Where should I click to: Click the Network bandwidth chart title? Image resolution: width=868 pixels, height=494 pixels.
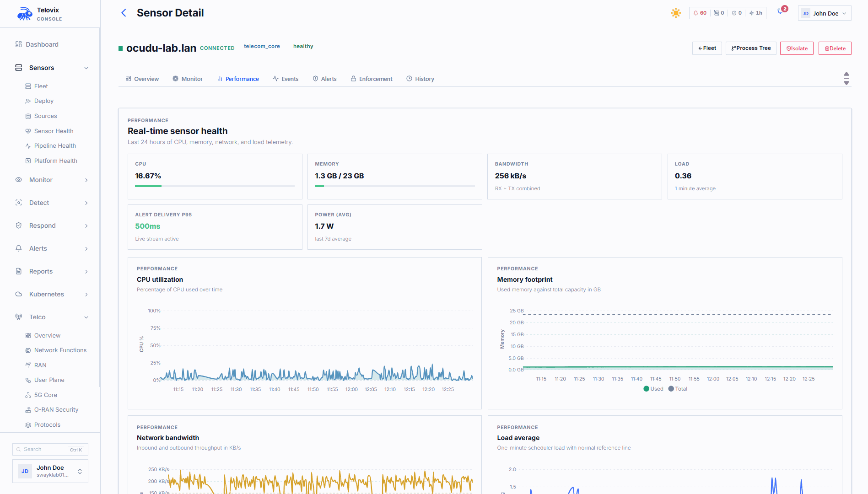[167, 438]
